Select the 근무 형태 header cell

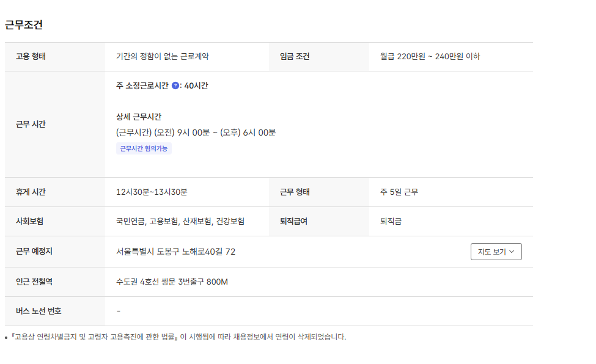[295, 192]
